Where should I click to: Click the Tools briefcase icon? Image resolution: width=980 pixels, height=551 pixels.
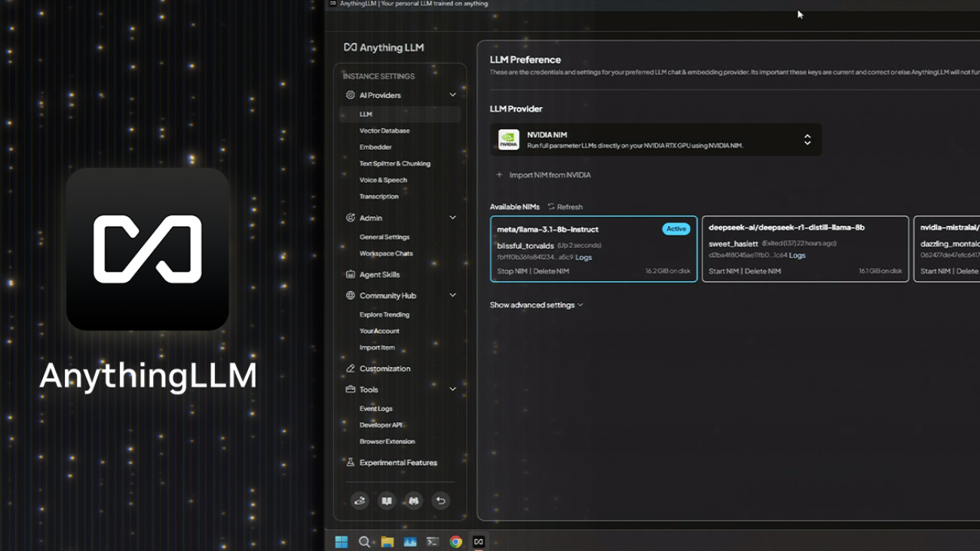click(x=350, y=390)
